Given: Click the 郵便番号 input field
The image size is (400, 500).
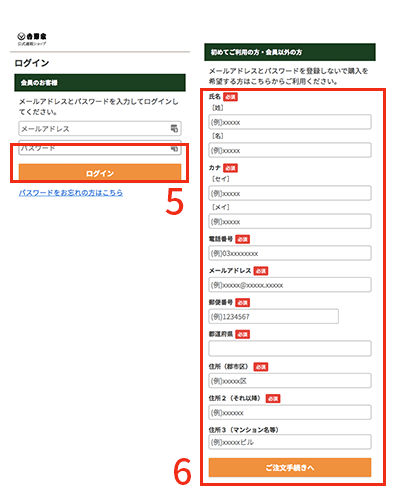Looking at the screenshot, I should [274, 316].
